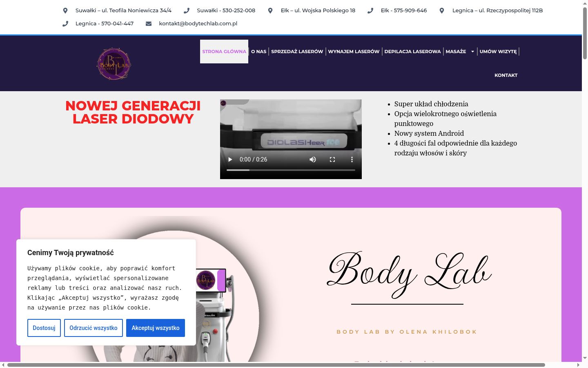Click the map pin icon beside Legnica address
The image size is (588, 368).
coord(442,11)
